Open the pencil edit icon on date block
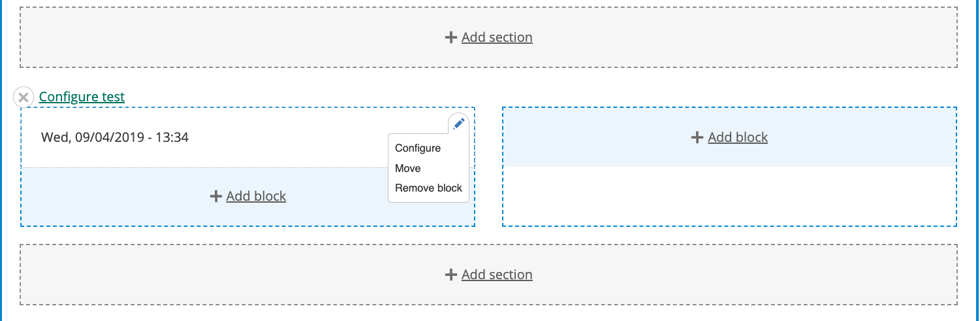This screenshot has height=321, width=980. (458, 123)
